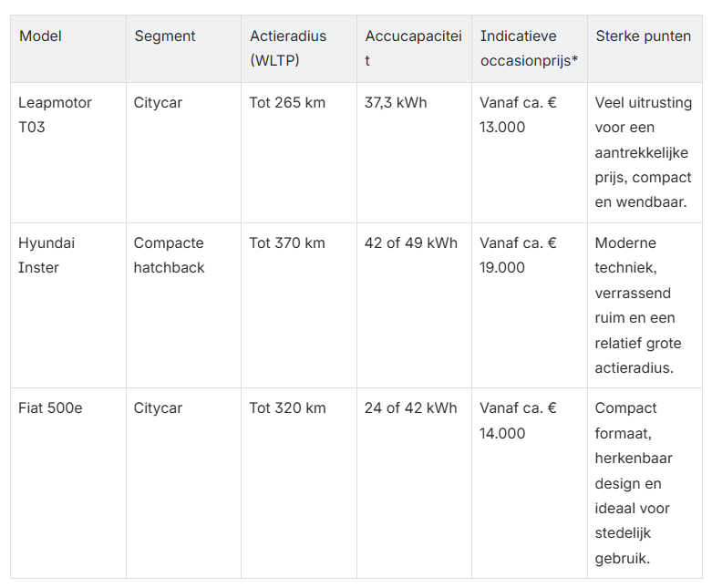Click the Model column header
This screenshot has width=712, height=588.
pyautogui.click(x=68, y=48)
